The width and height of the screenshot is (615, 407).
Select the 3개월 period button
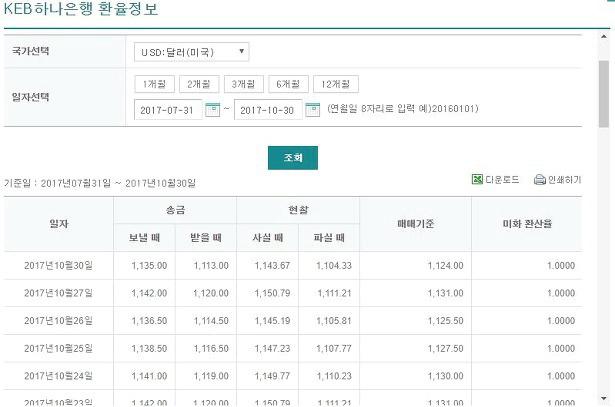[x=244, y=84]
